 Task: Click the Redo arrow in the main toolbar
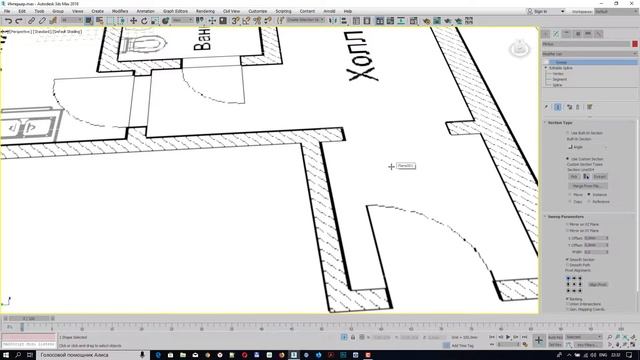pyautogui.click(x=19, y=21)
